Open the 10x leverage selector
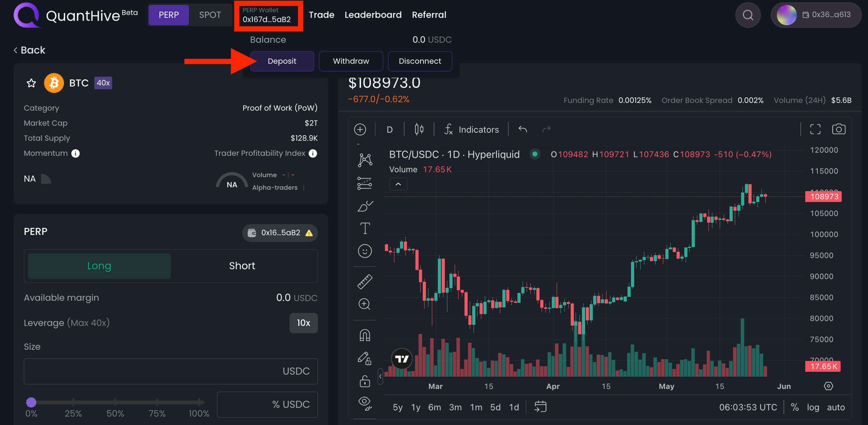Screen dimensions: 868x425 tap(303, 323)
